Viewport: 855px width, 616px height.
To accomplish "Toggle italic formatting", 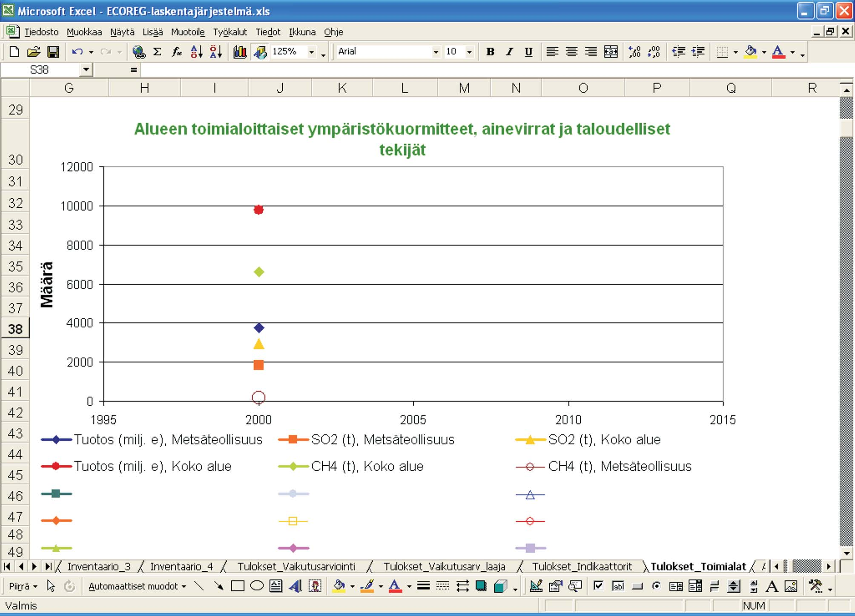I will pyautogui.click(x=509, y=52).
